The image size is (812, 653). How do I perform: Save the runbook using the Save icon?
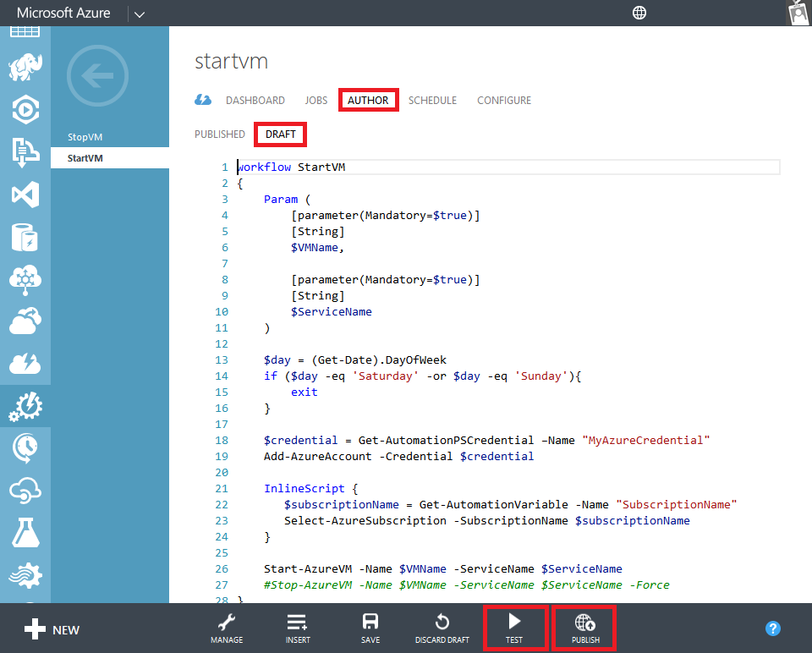pos(370,628)
